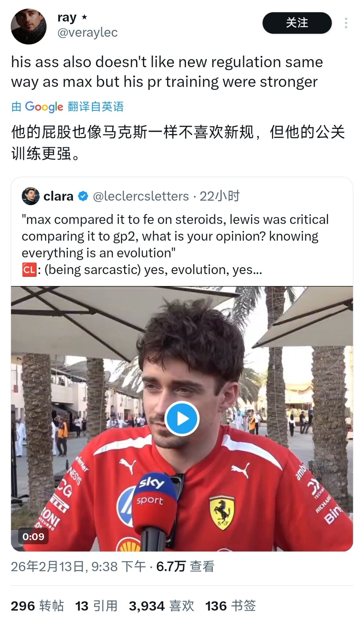
Task: Tap the Google logo in translation line
Action: 44,107
